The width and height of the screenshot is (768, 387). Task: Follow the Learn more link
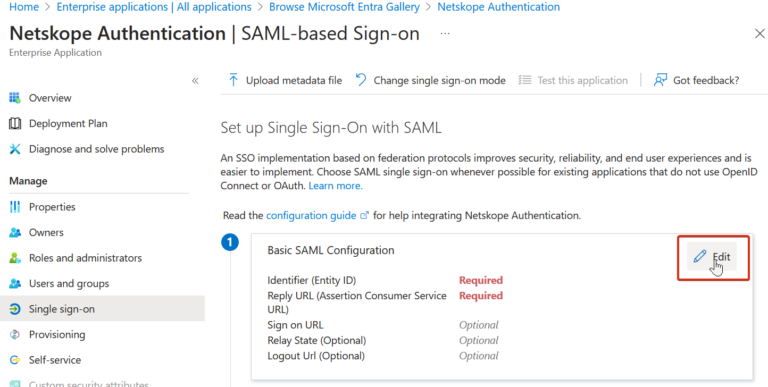coord(336,186)
